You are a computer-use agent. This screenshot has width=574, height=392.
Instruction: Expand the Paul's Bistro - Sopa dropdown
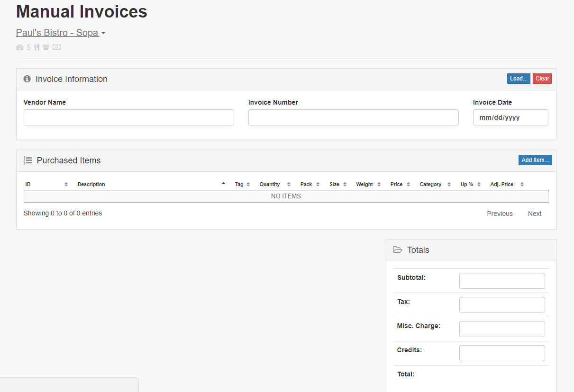click(104, 33)
